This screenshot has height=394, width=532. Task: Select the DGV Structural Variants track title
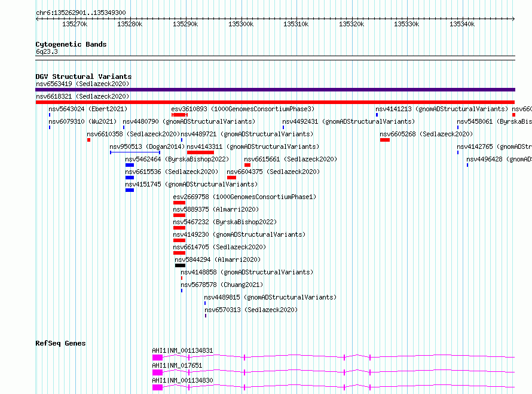(x=84, y=77)
